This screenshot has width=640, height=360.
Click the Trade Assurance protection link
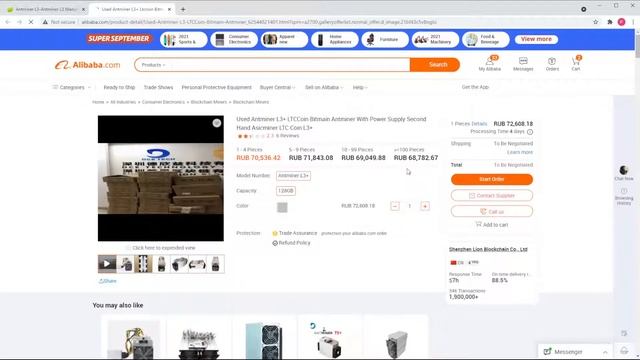point(294,233)
